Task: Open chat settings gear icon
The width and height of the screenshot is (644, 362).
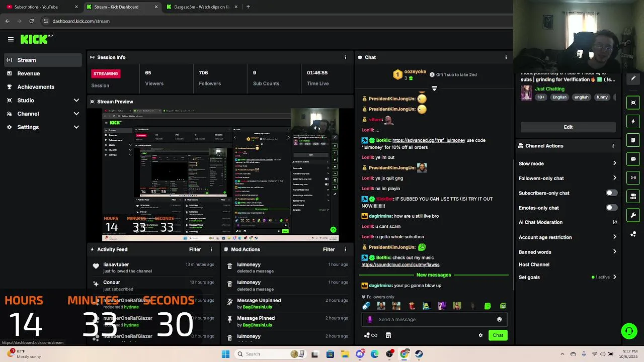Action: tap(480, 335)
